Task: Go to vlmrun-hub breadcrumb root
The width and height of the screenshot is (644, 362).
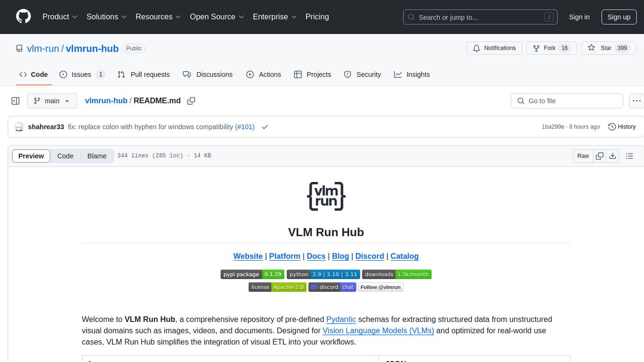Action: [x=106, y=100]
